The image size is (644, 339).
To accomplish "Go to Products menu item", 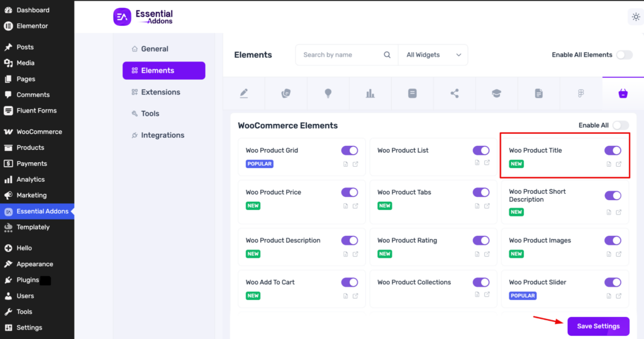I will tap(37, 148).
